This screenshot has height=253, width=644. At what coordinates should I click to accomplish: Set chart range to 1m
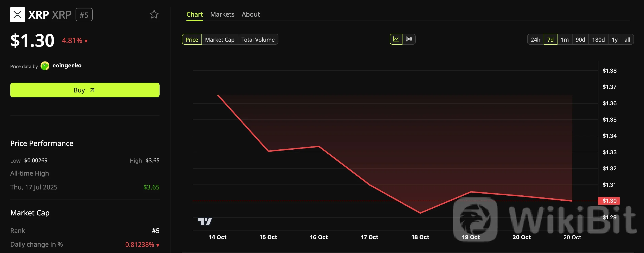pyautogui.click(x=565, y=39)
